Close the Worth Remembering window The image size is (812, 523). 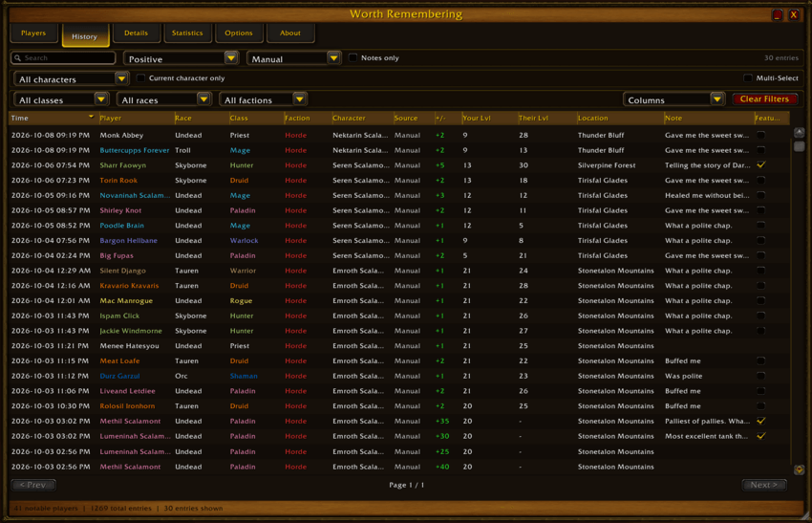(793, 15)
